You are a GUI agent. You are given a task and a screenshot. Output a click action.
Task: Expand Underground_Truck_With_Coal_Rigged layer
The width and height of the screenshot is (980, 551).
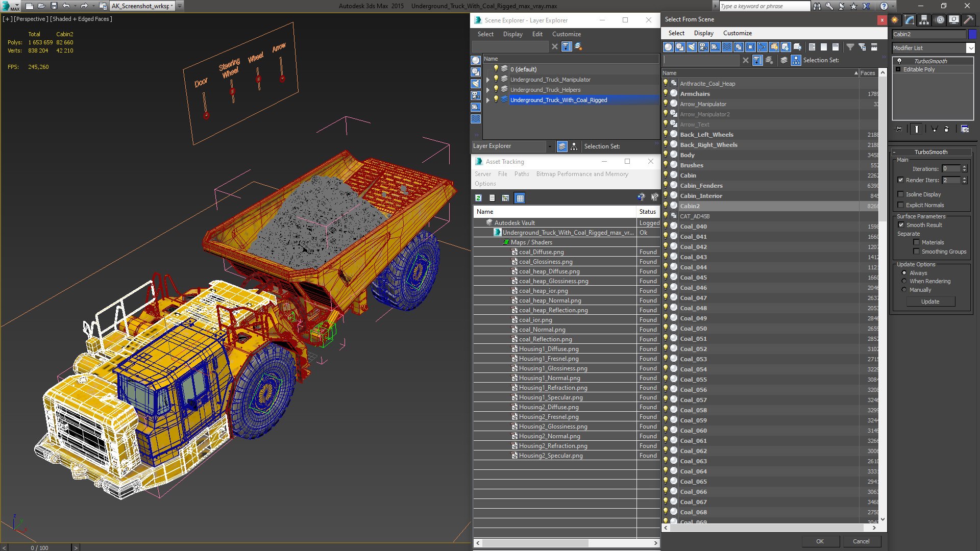tap(488, 100)
